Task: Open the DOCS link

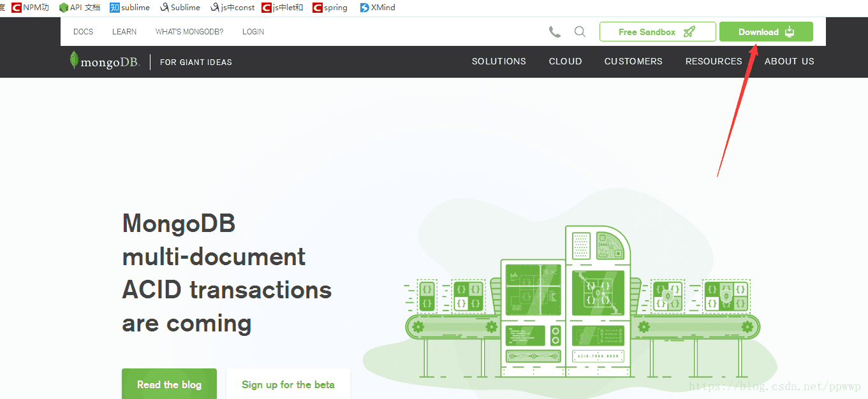Action: [83, 32]
